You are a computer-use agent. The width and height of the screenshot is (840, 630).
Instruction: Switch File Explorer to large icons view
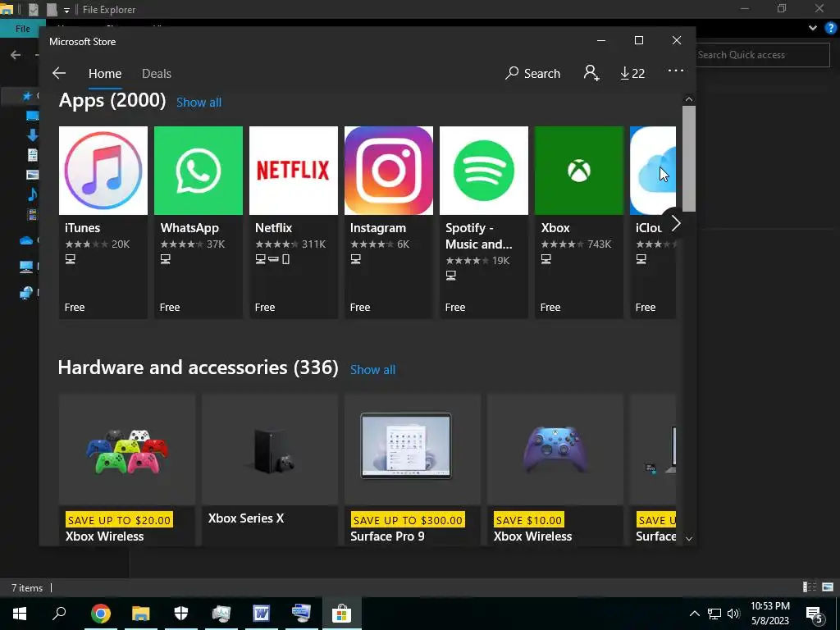coord(828,587)
